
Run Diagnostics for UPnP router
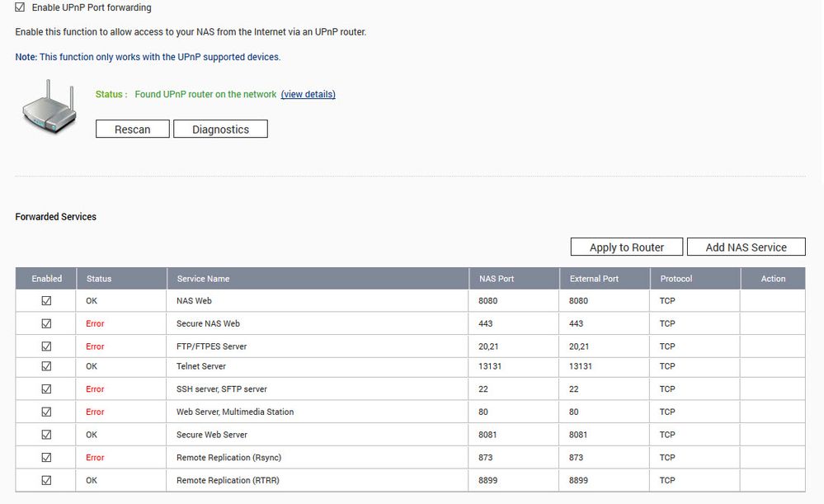(220, 129)
